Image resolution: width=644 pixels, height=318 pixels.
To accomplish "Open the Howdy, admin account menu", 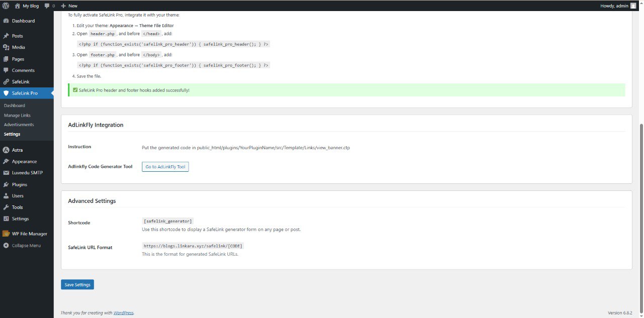I will 618,6.
